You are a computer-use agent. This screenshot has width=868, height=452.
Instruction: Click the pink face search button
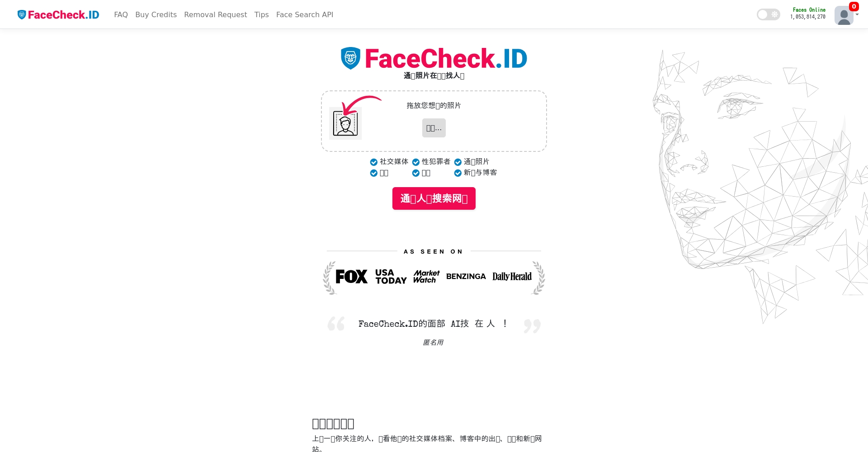[434, 198]
